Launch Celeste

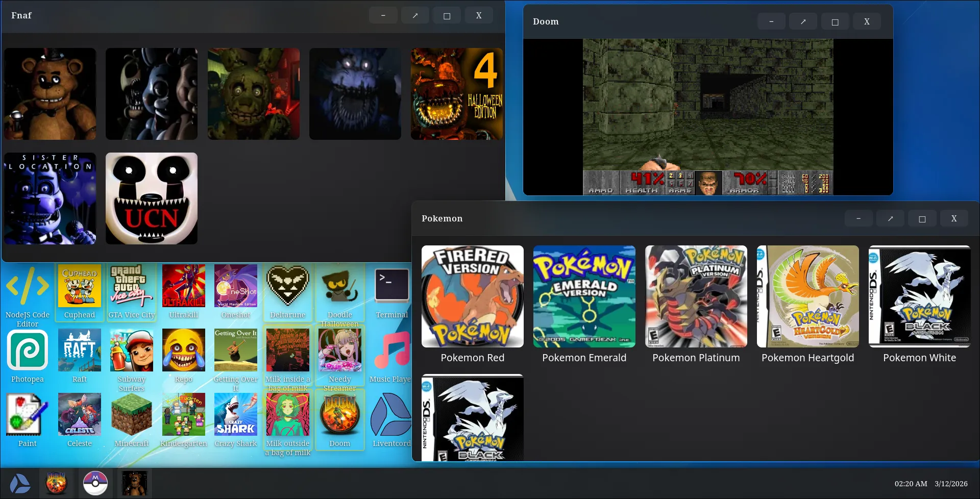coord(79,414)
